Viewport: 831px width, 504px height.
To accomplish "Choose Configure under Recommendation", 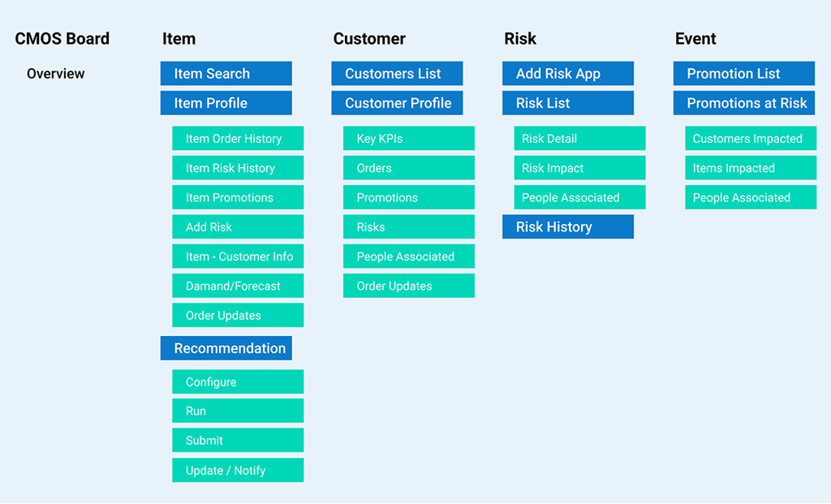I will point(238,382).
